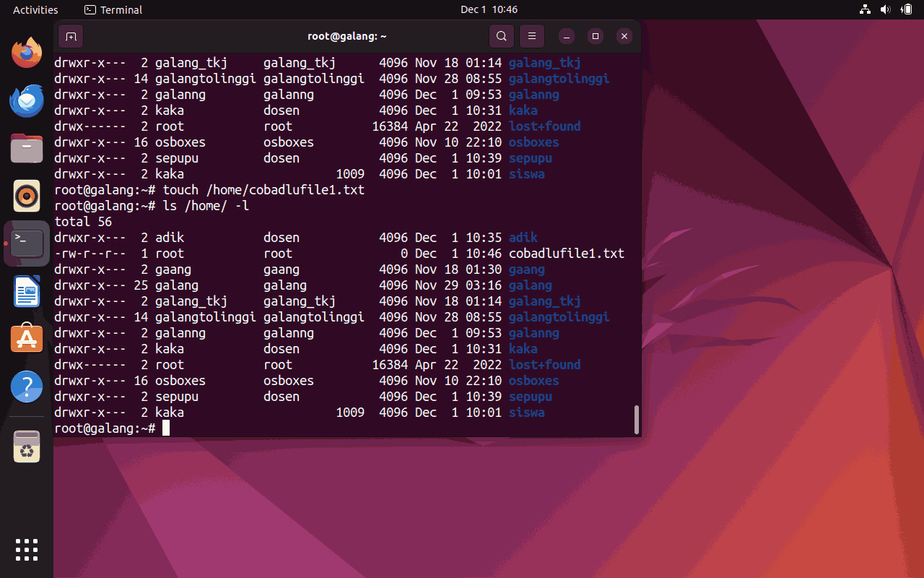Open the Trash from the dock
The height and width of the screenshot is (578, 924).
[x=27, y=447]
